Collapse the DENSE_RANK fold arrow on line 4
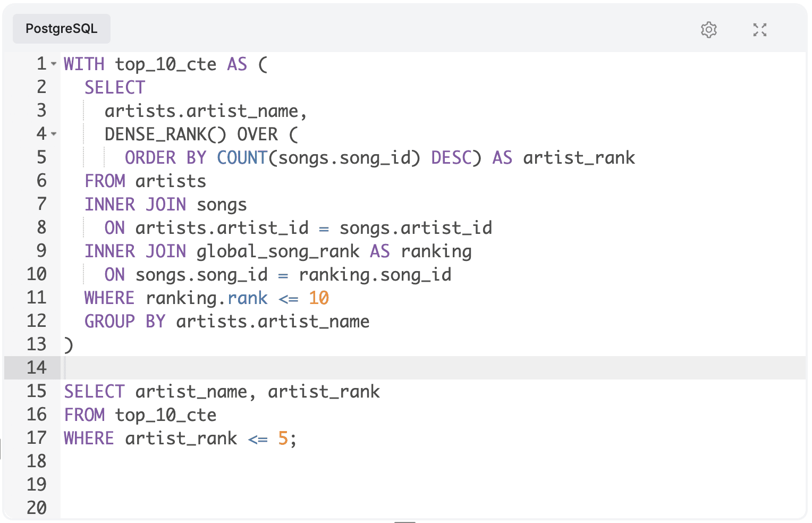Image resolution: width=812 pixels, height=523 pixels. [x=54, y=134]
